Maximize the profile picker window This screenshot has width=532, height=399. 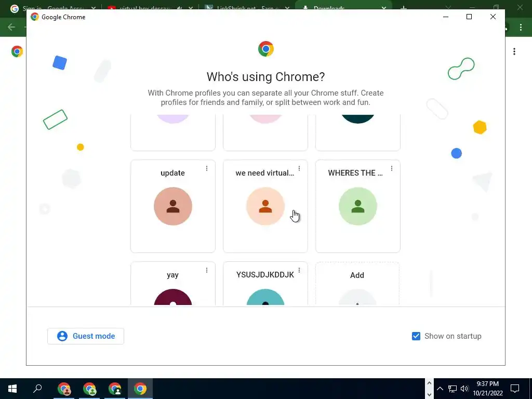pyautogui.click(x=469, y=17)
